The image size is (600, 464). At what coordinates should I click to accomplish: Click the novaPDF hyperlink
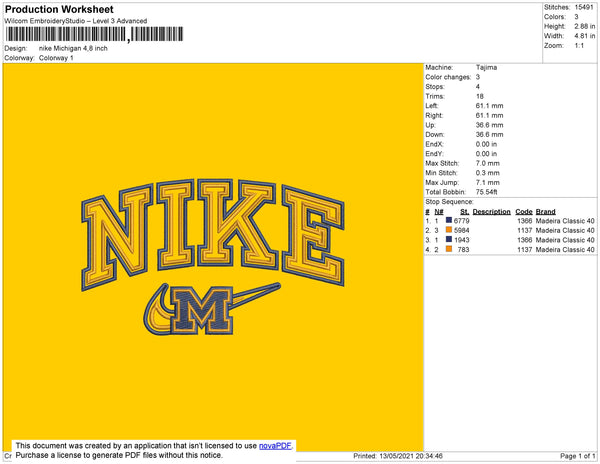tap(275, 446)
